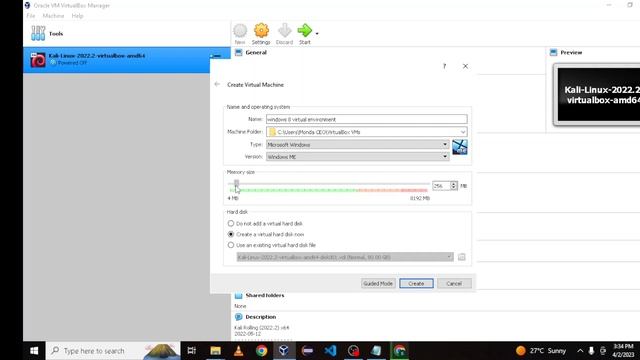The width and height of the screenshot is (640, 360).
Task: Click the microphone tray icon
Action: coord(591,351)
